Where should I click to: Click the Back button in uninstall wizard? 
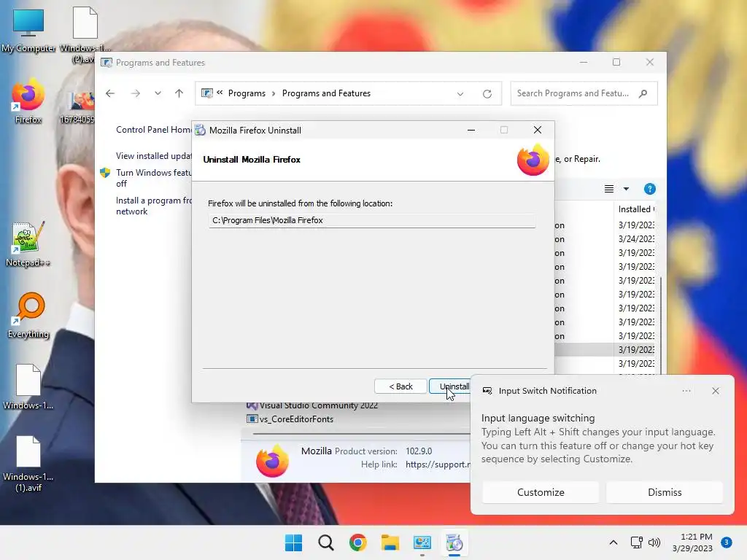pos(400,386)
